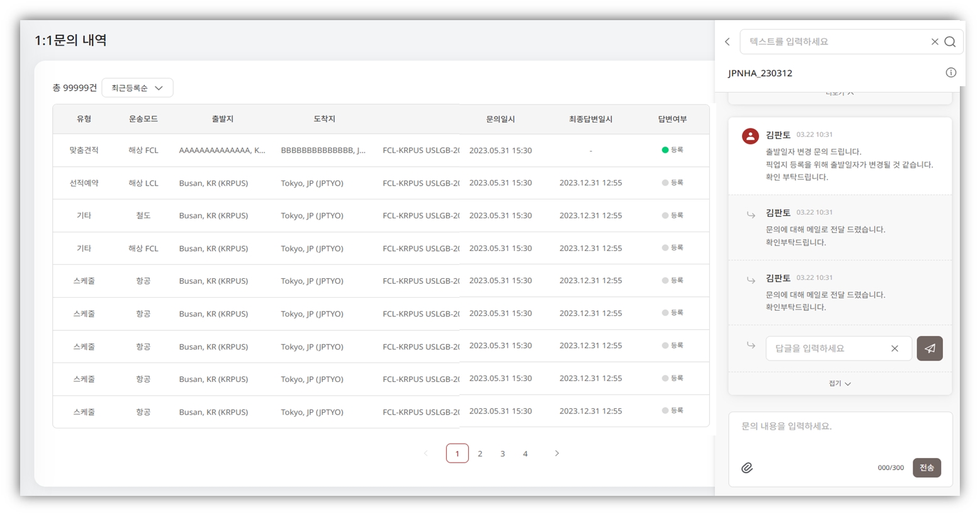Click the 김판토 user avatar icon

point(750,136)
